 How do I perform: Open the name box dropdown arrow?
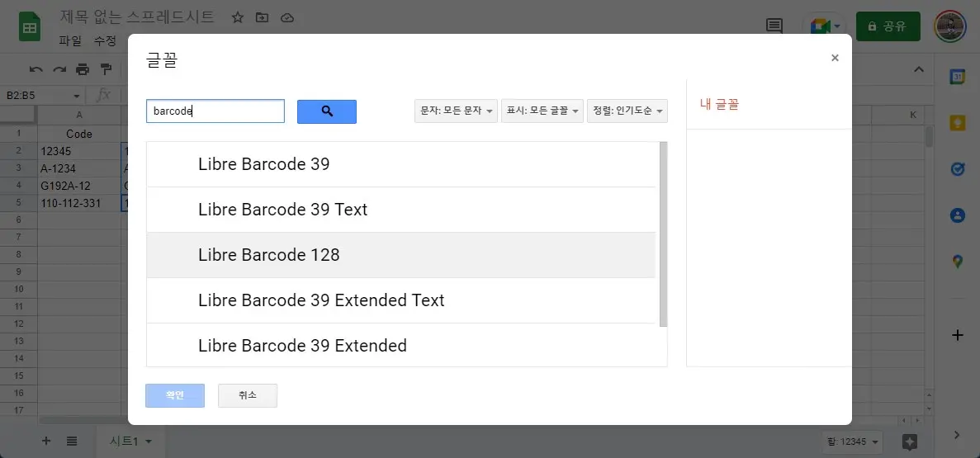point(77,97)
